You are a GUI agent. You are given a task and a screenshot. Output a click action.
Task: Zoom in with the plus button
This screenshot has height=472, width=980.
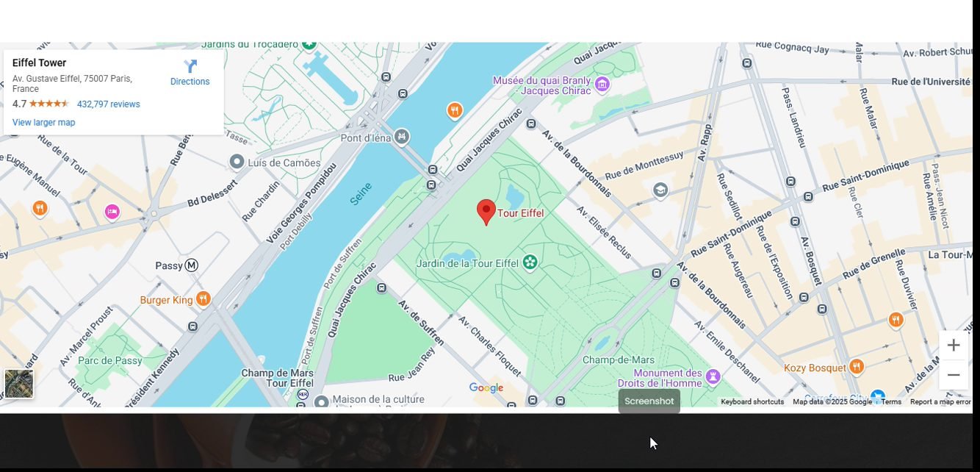954,345
